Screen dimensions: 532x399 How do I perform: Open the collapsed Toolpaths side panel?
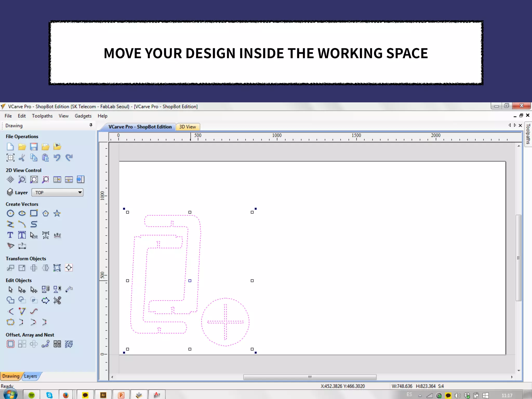pos(528,134)
